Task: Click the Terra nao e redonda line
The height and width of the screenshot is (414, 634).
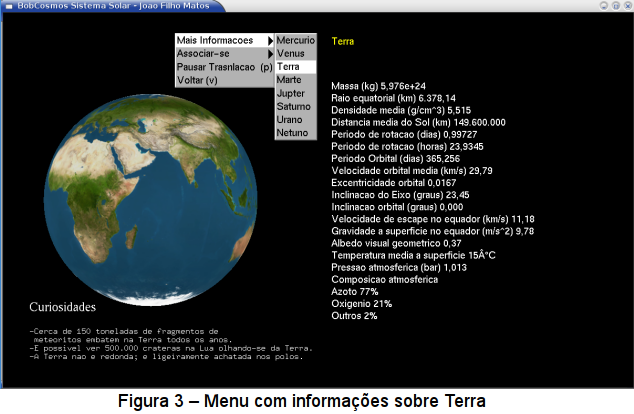Action: (166, 357)
